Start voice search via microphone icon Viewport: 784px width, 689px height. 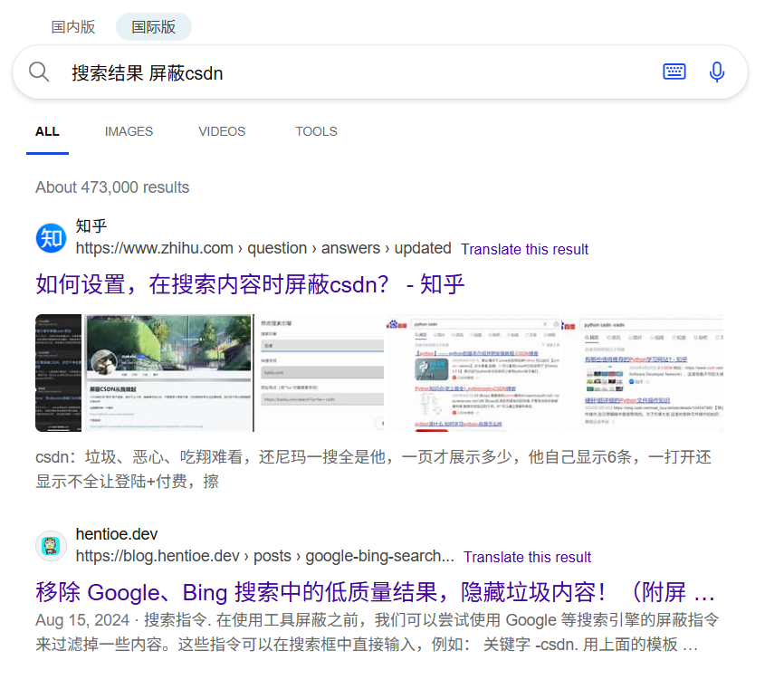(x=717, y=72)
